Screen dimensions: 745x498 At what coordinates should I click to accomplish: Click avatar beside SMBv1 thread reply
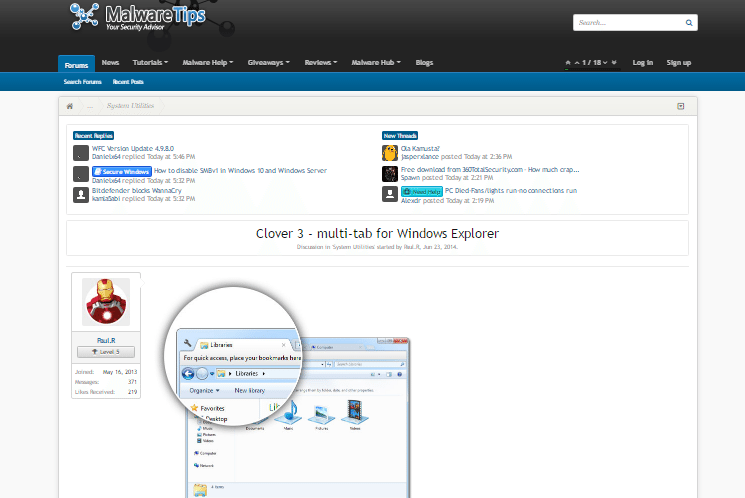pos(81,174)
